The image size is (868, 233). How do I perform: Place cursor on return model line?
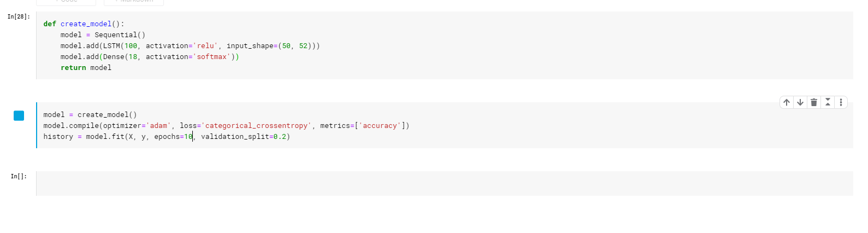(86, 68)
